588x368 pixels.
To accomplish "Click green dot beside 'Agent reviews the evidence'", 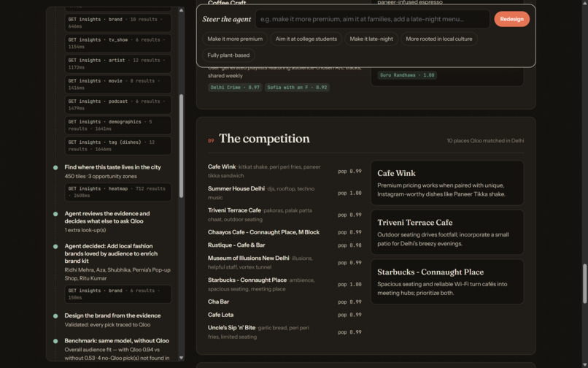I will click(x=55, y=214).
